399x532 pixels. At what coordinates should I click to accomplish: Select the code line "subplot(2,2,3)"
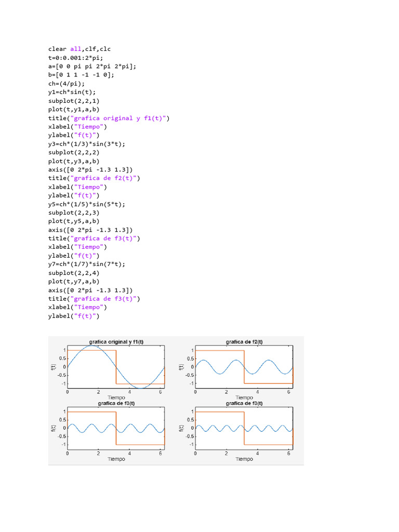pos(74,213)
